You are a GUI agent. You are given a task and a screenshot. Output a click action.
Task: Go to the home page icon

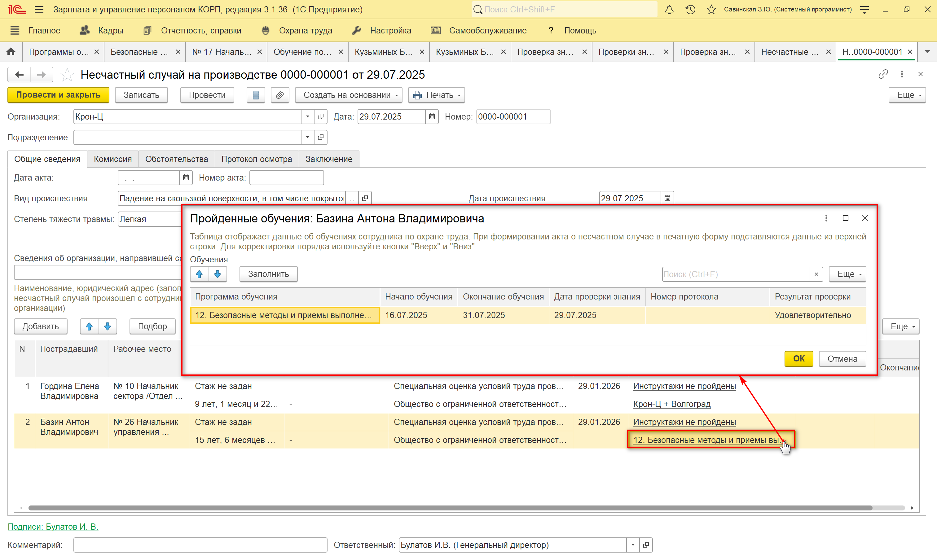tap(11, 52)
